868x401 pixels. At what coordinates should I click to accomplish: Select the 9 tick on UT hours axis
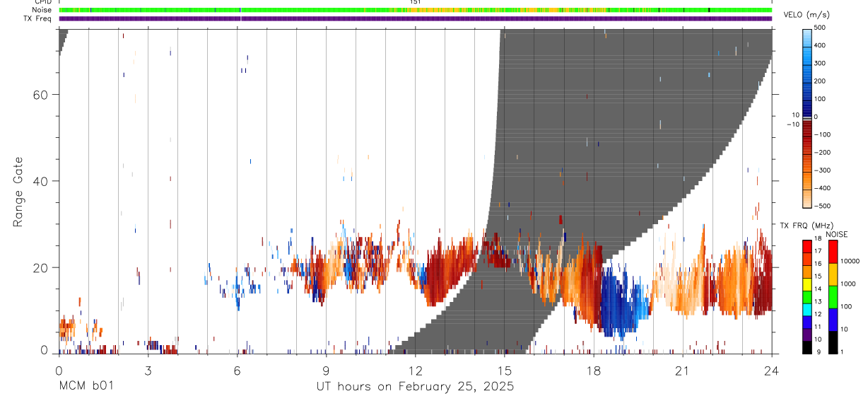click(326, 370)
